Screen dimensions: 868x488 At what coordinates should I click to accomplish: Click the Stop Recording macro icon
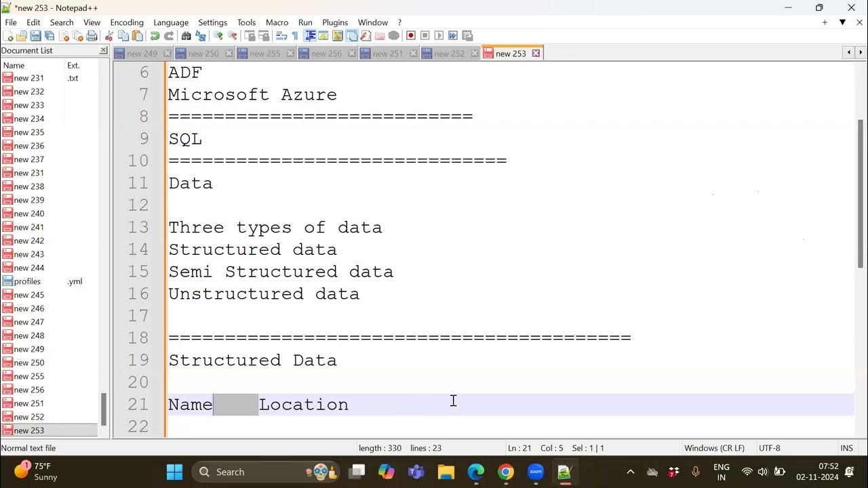click(425, 36)
